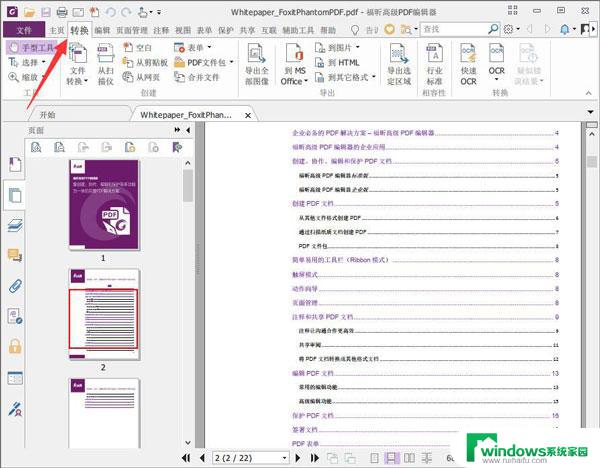
Task: Open the notification bell icon
Action: point(564,29)
